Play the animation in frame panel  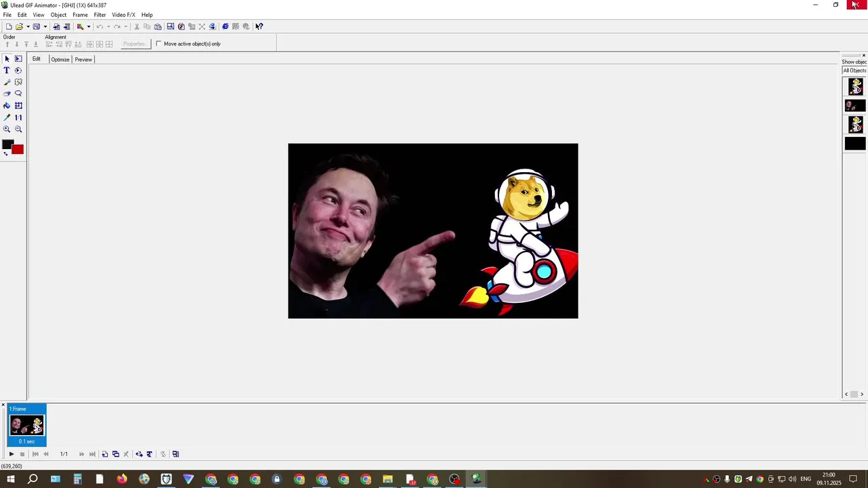[12, 454]
